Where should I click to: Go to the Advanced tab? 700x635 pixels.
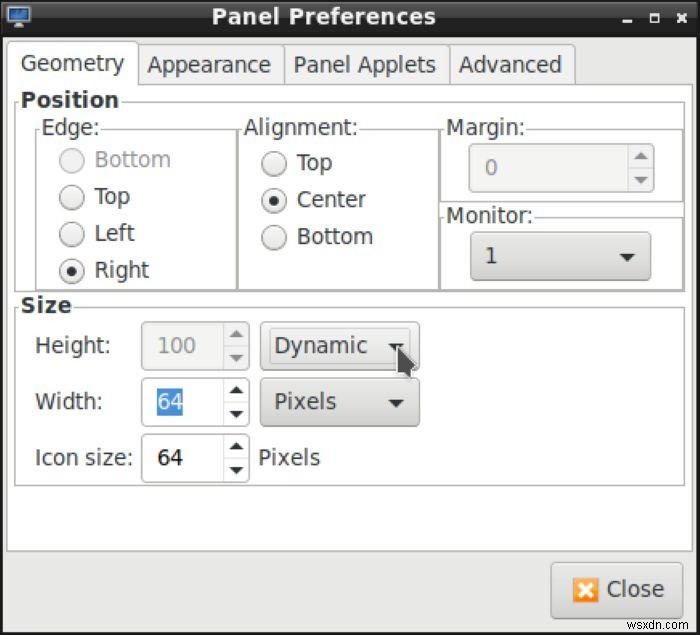(510, 65)
